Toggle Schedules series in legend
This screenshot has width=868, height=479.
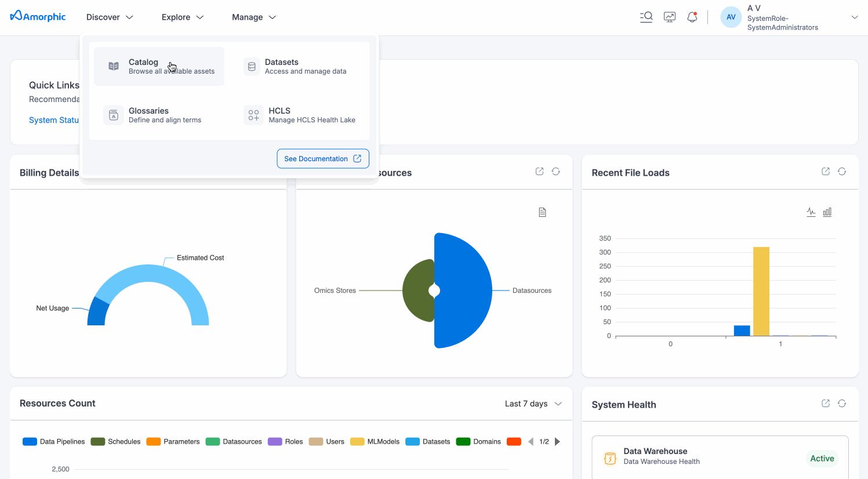point(116,442)
